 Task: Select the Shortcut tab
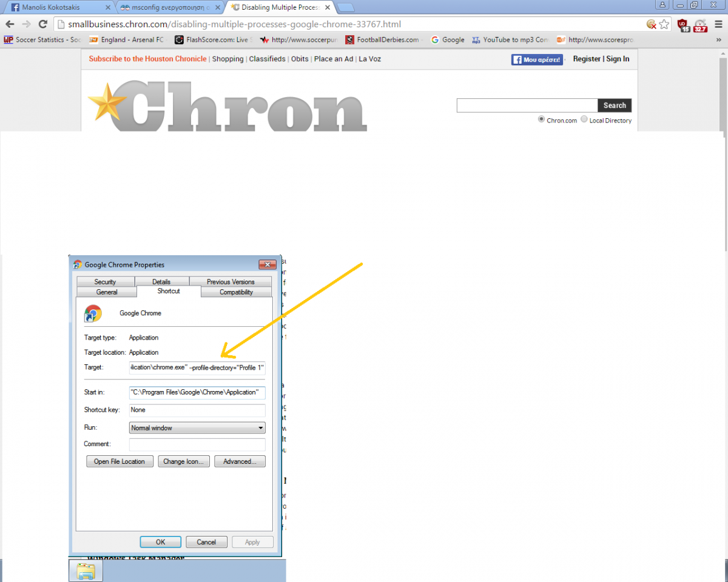pyautogui.click(x=169, y=291)
